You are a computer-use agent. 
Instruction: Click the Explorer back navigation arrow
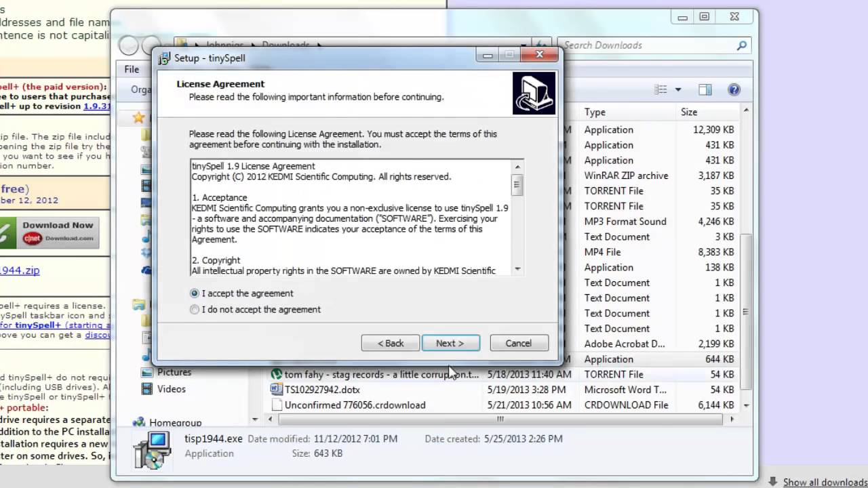click(x=128, y=45)
